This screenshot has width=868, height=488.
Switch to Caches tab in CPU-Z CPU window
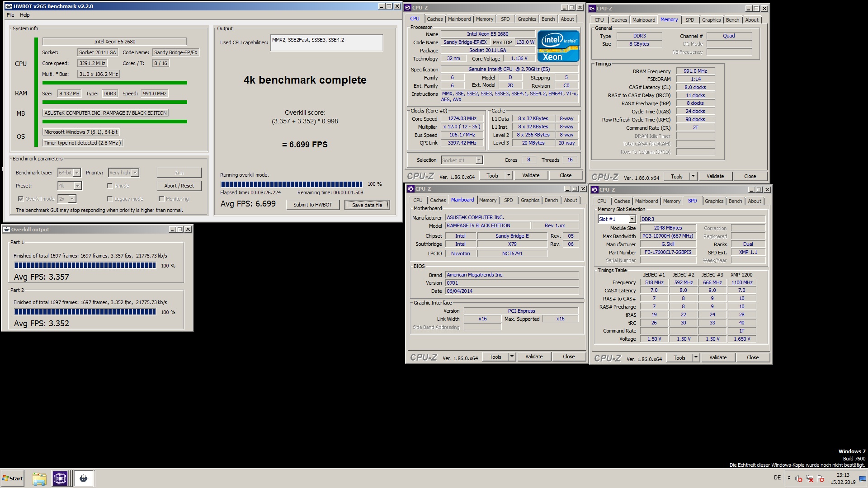coord(434,19)
